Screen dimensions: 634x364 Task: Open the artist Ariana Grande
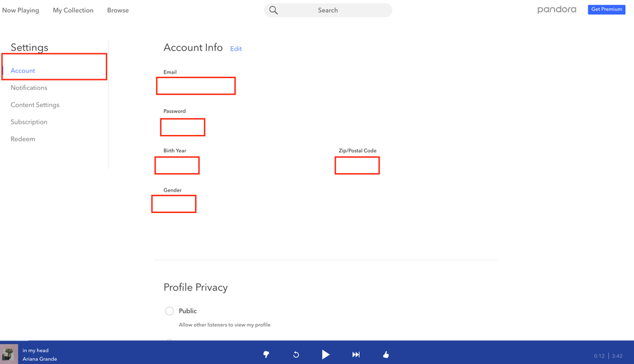39,359
